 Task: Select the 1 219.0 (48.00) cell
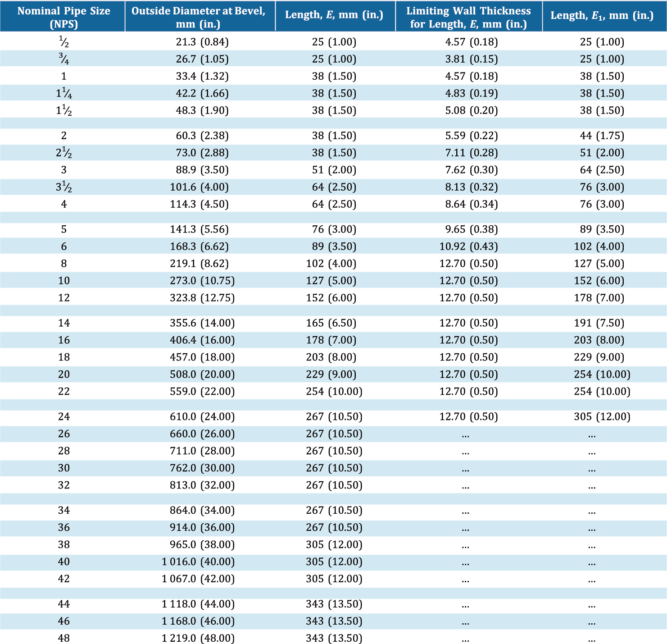(198, 639)
